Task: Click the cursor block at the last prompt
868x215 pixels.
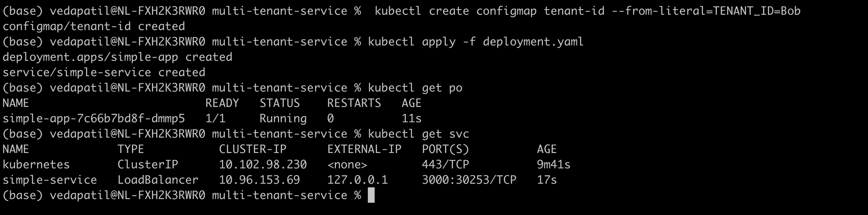Action: (371, 195)
